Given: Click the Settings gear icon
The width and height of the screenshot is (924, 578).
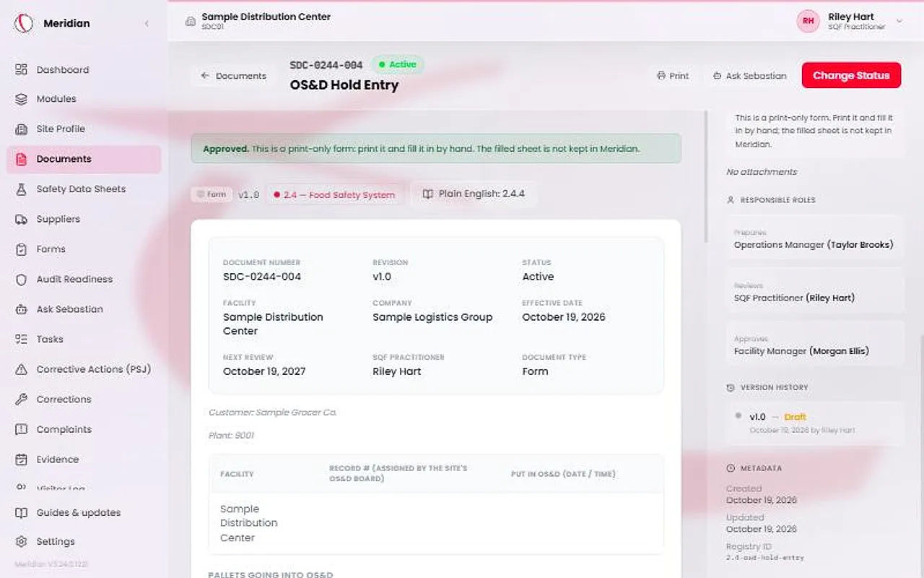Looking at the screenshot, I should [x=22, y=541].
